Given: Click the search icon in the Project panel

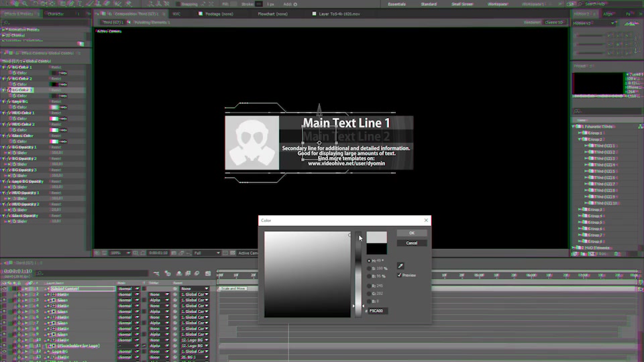Looking at the screenshot, I should [x=578, y=111].
